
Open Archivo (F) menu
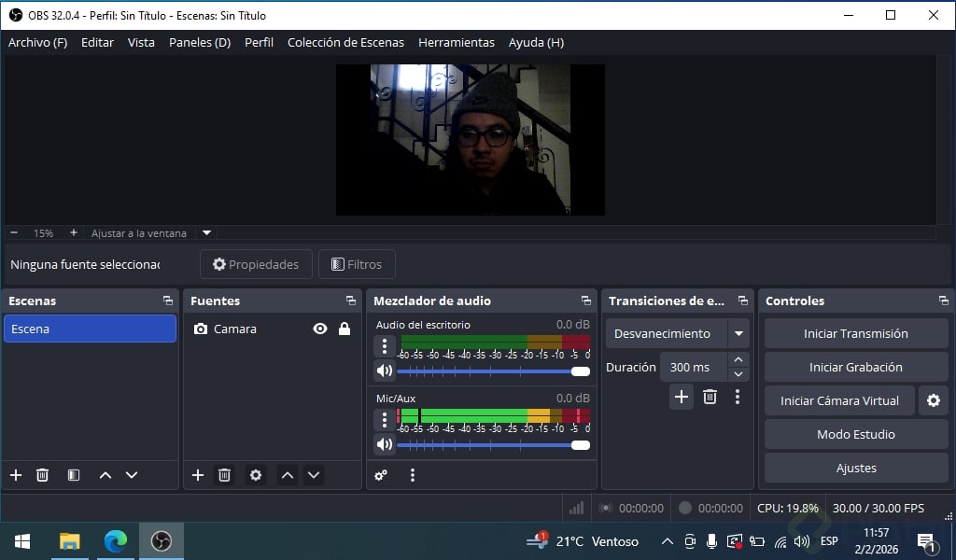(x=37, y=43)
